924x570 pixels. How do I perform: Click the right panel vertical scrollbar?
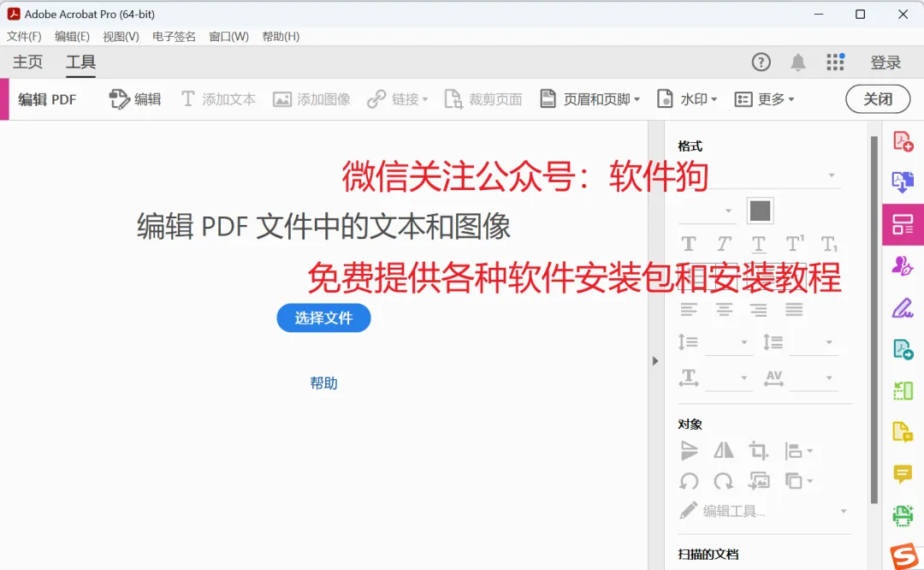pos(874,320)
